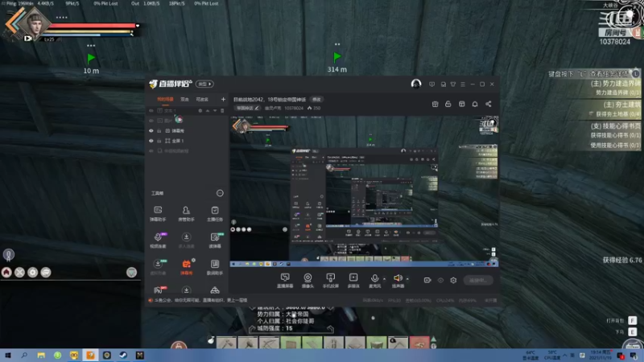Add a 手机投屏 (phone cast) source
The image size is (644, 362).
coord(330,281)
